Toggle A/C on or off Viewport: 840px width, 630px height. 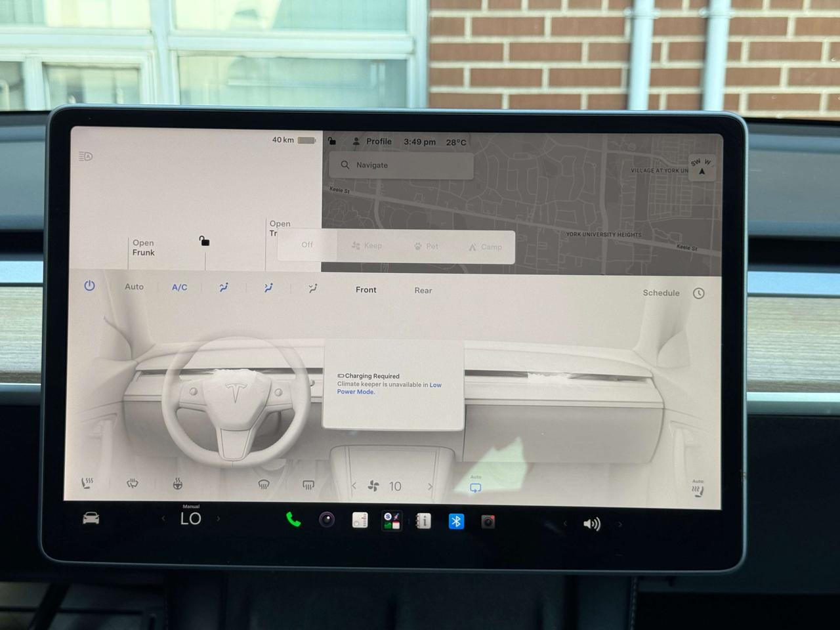[x=179, y=287]
